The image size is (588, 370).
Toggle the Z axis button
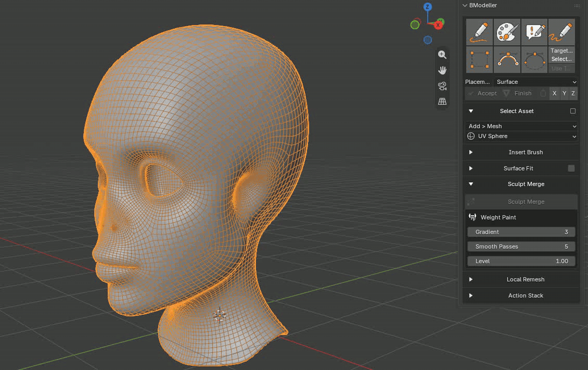pos(573,93)
